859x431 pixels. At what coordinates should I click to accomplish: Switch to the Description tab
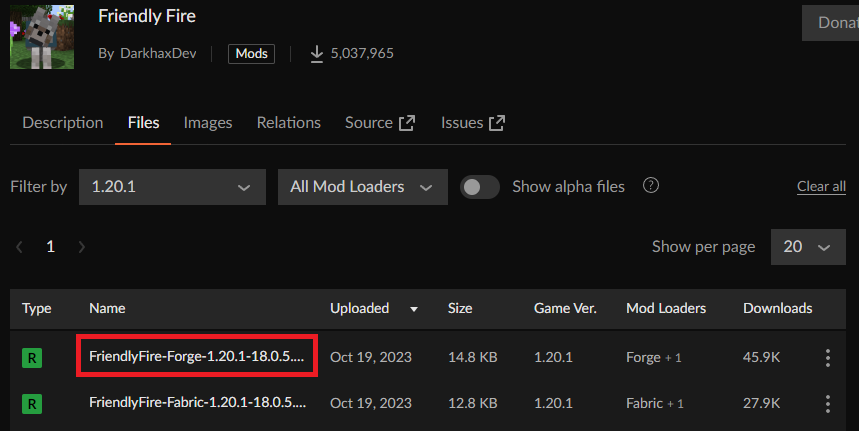click(63, 123)
